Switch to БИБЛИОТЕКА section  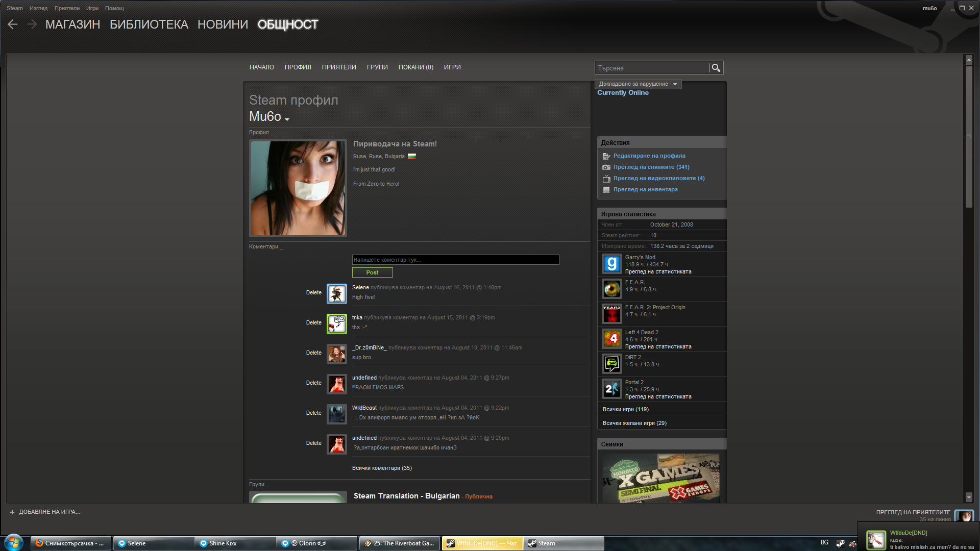[149, 24]
